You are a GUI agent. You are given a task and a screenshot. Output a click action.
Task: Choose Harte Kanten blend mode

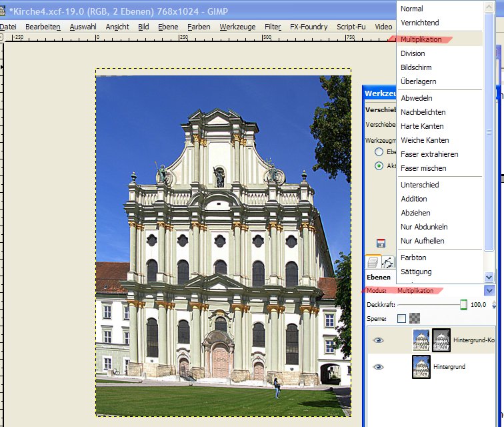point(422,126)
